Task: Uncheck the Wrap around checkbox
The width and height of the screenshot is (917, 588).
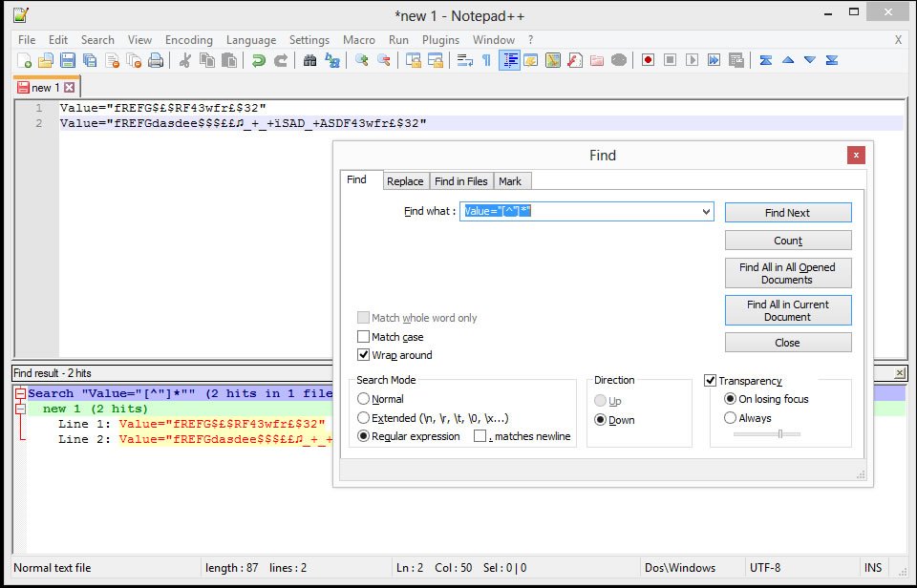Action: pyautogui.click(x=363, y=355)
